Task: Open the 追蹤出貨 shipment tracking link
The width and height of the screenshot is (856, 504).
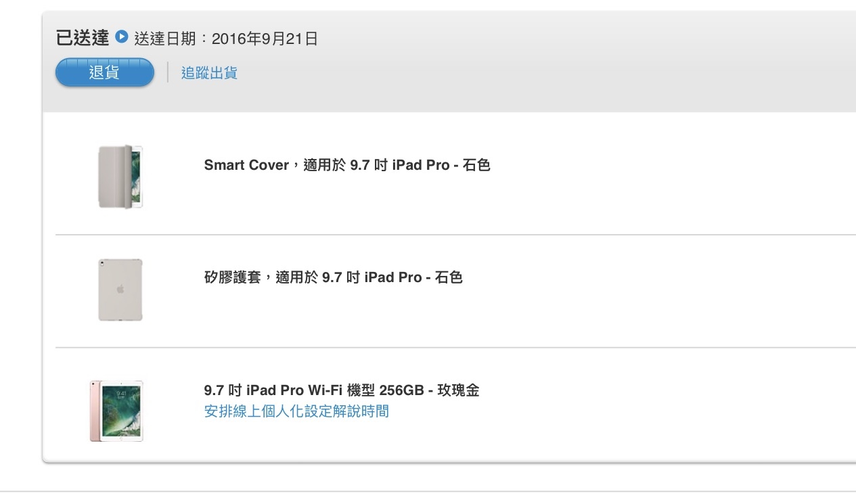Action: (x=209, y=73)
